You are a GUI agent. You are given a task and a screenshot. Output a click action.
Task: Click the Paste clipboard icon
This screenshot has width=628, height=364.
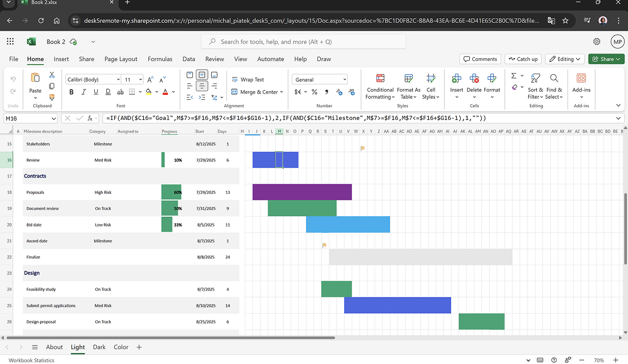[x=35, y=78]
